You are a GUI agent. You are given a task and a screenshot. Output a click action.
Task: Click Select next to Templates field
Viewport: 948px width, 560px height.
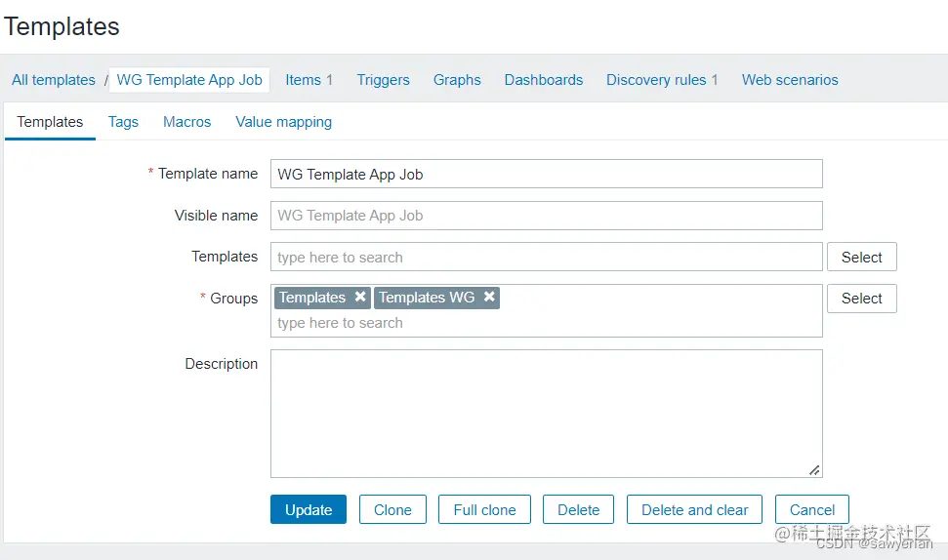pos(861,257)
